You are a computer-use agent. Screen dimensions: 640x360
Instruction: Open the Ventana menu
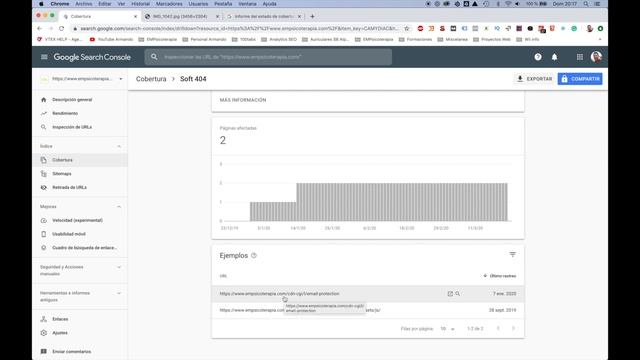247,4
